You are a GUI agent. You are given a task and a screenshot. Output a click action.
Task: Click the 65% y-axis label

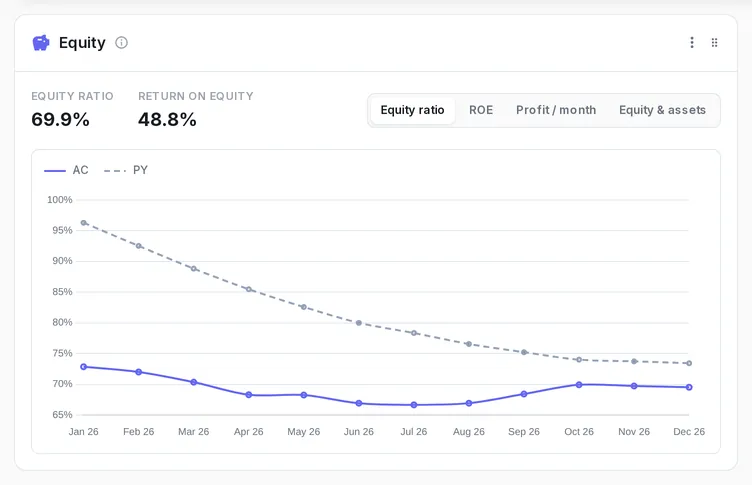tap(62, 414)
